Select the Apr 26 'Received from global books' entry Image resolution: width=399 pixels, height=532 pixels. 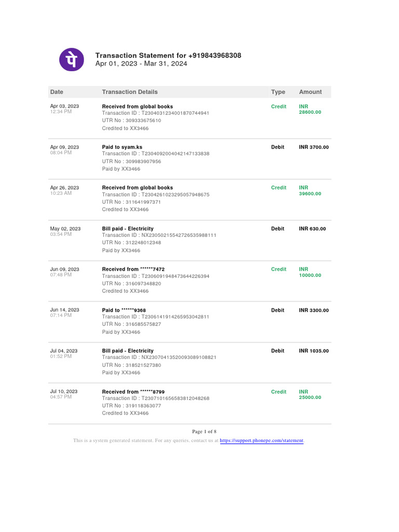tap(138, 188)
